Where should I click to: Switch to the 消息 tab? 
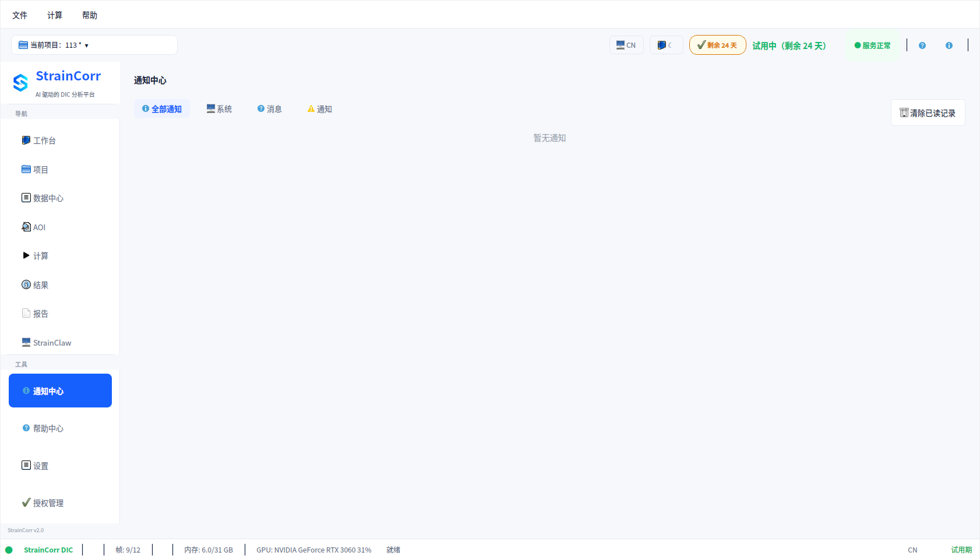coord(270,109)
